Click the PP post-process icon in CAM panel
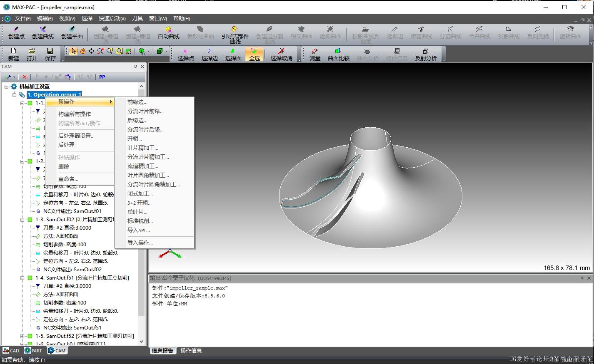The width and height of the screenshot is (594, 364). (x=102, y=77)
